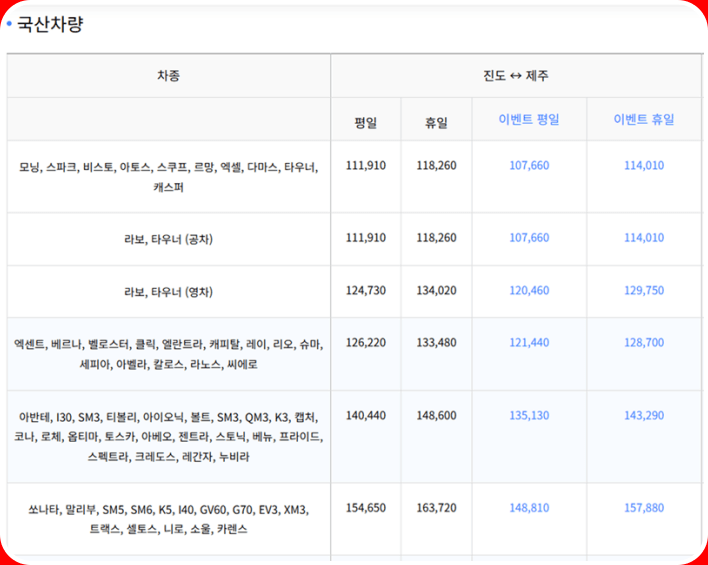Select the 라보, 타우너 (영차) row label
The image size is (708, 565).
tap(168, 292)
